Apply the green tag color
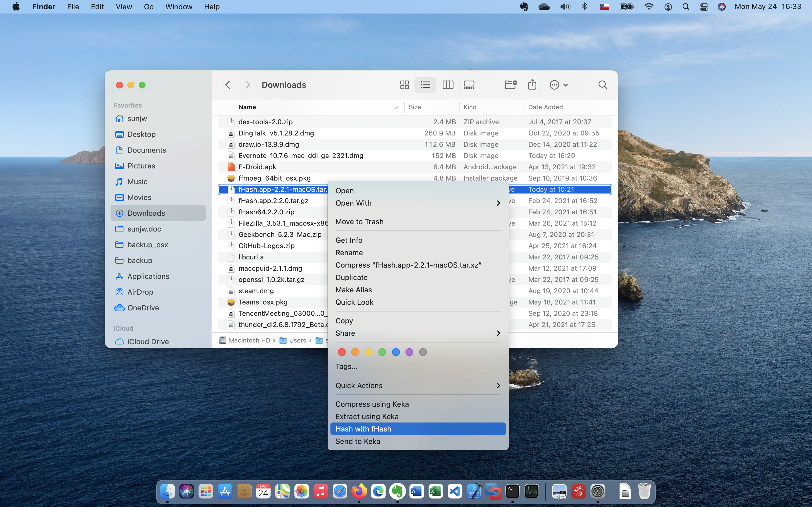Viewport: 812px width, 507px height. (x=382, y=352)
